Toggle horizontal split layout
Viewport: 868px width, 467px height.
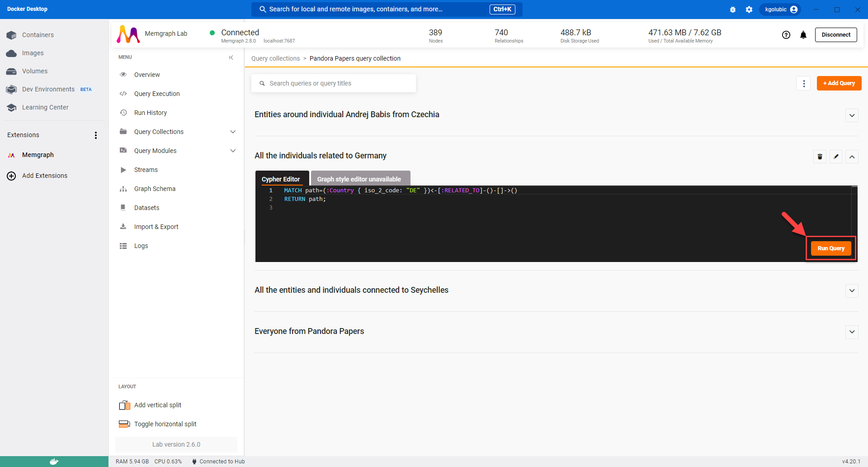click(x=165, y=424)
